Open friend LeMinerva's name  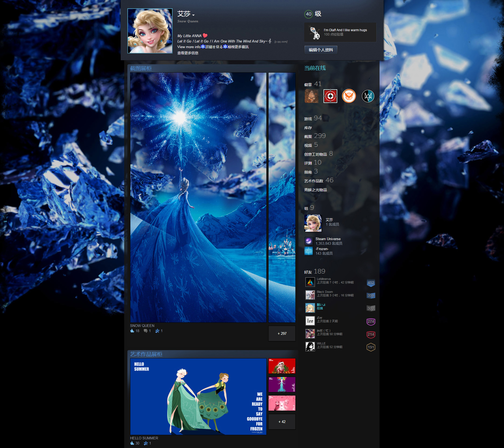click(324, 279)
